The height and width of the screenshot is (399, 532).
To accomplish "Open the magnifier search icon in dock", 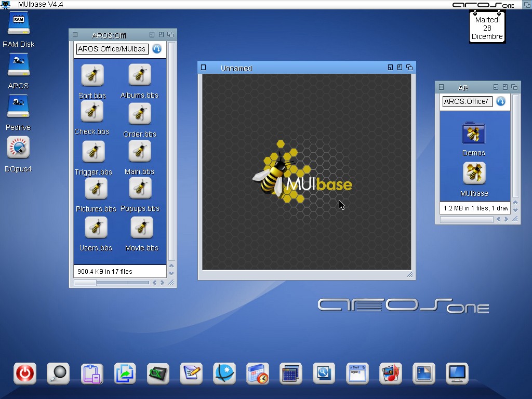I will click(x=58, y=374).
